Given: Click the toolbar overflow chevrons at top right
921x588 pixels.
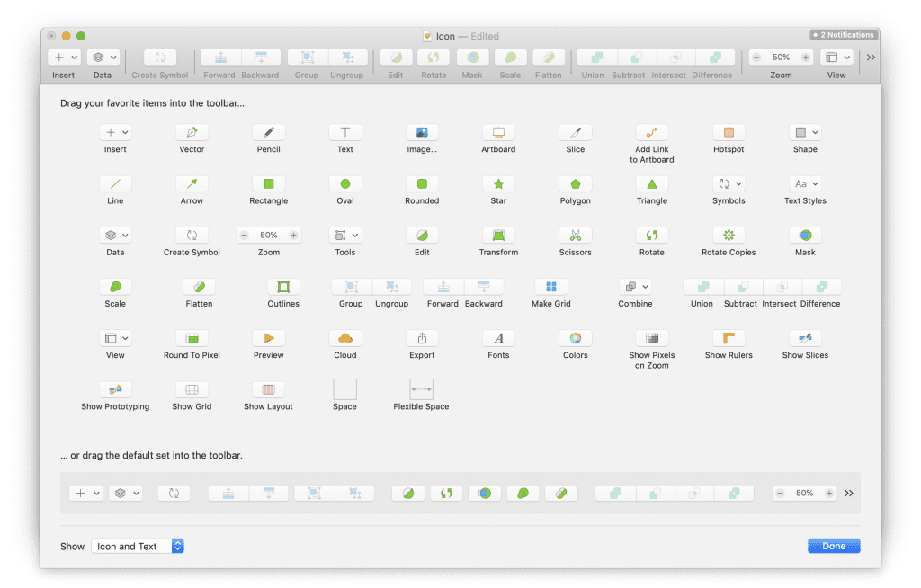Looking at the screenshot, I should [x=870, y=58].
